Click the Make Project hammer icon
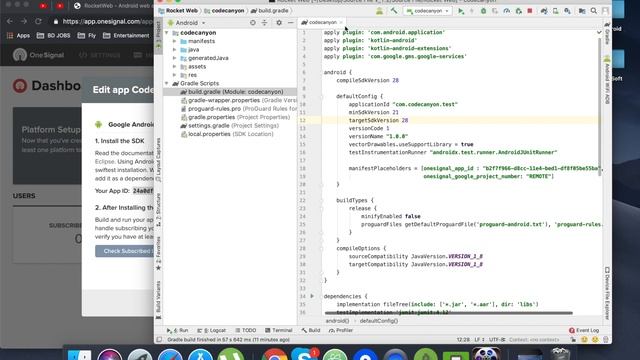Image resolution: width=640 pixels, height=360 pixels. coord(393,11)
